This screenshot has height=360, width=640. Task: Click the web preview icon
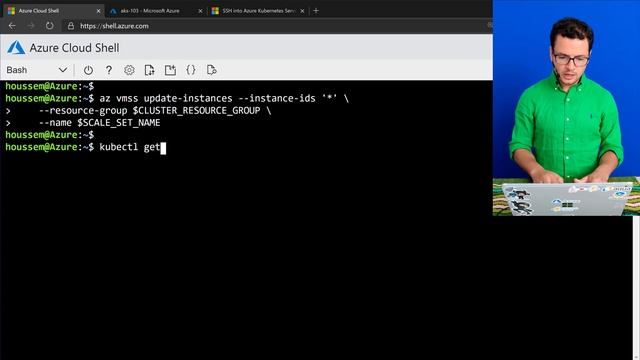click(x=211, y=70)
